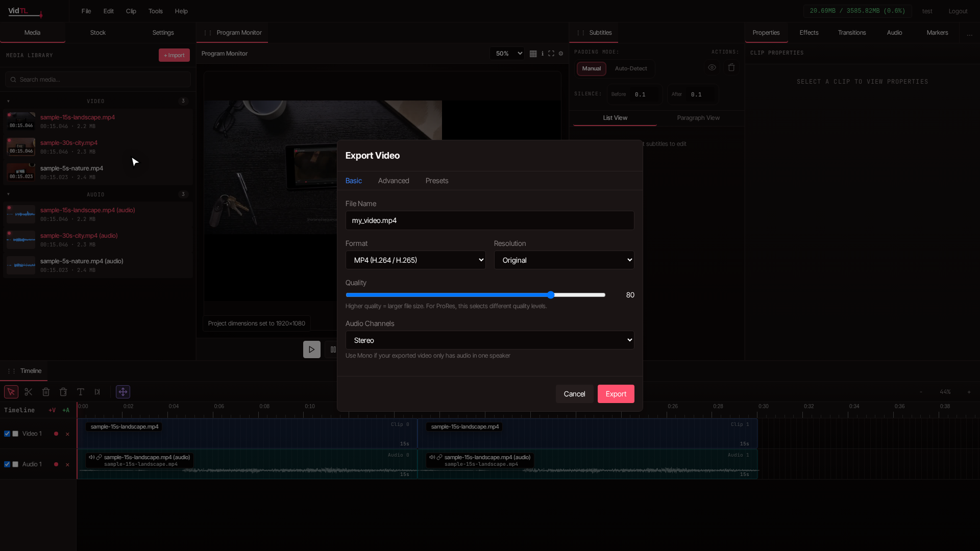Click the trim-to-end bar-arrow icon in timeline toolbar
Viewport: 980px width, 551px height.
(97, 392)
